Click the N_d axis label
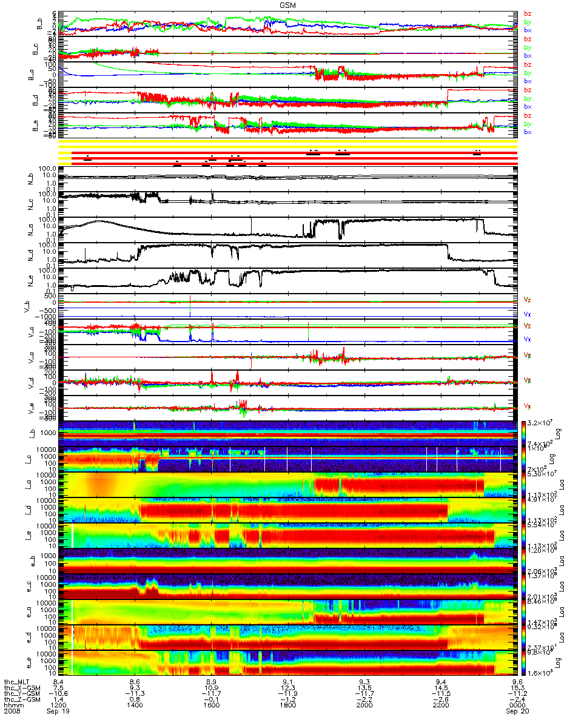The image size is (564, 728). coord(31,255)
